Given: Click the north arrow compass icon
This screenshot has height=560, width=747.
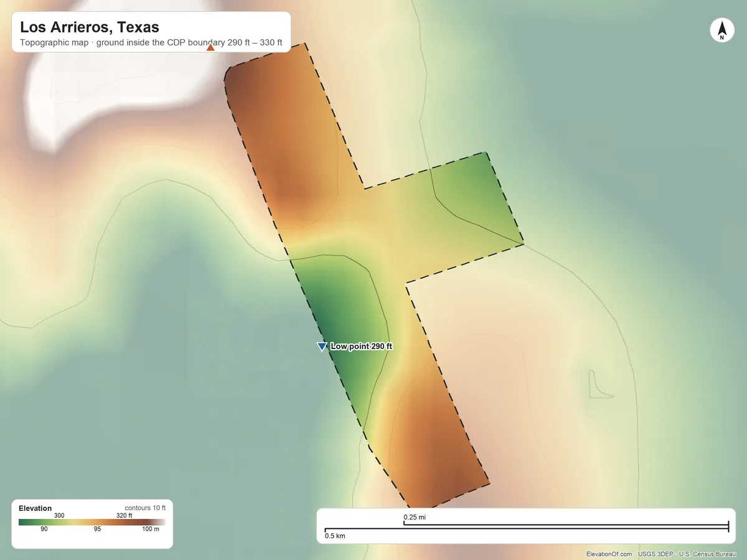Looking at the screenshot, I should click(722, 30).
